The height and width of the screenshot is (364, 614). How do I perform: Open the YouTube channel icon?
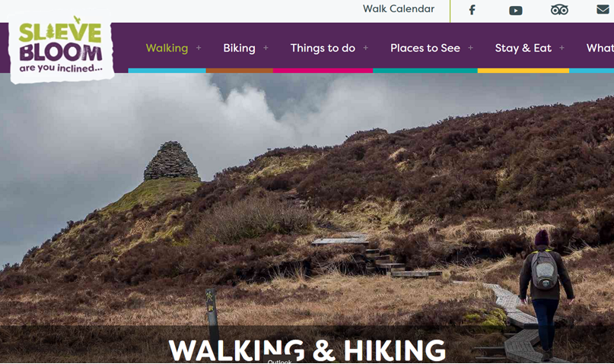(516, 11)
